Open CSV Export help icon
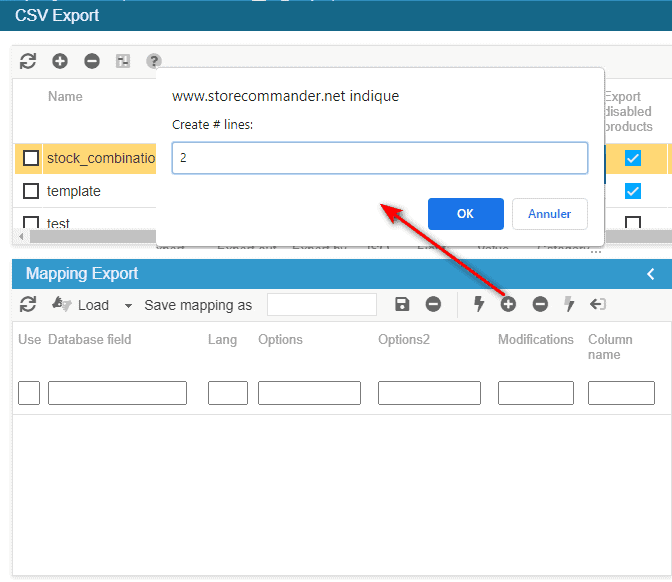Image resolution: width=672 pixels, height=582 pixels. [x=154, y=62]
